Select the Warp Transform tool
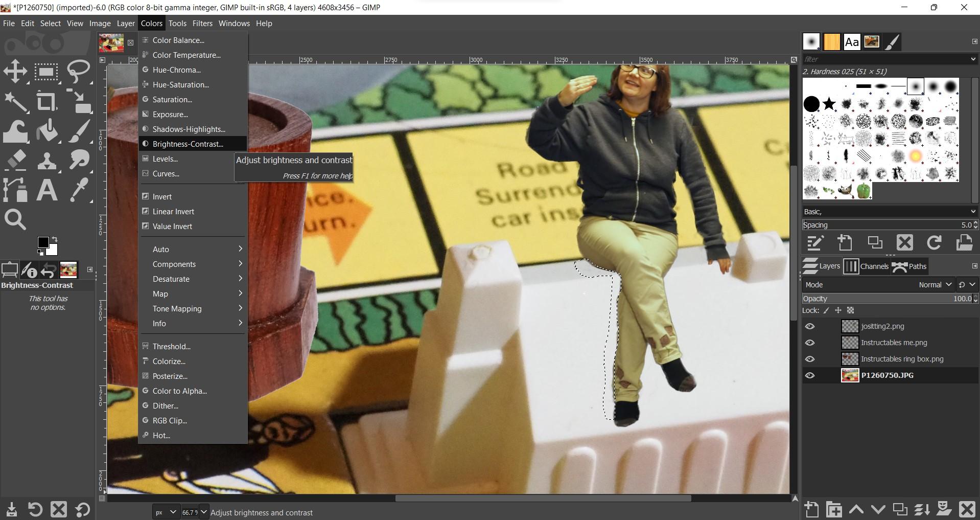Viewport: 980px width, 520px height. [x=15, y=131]
